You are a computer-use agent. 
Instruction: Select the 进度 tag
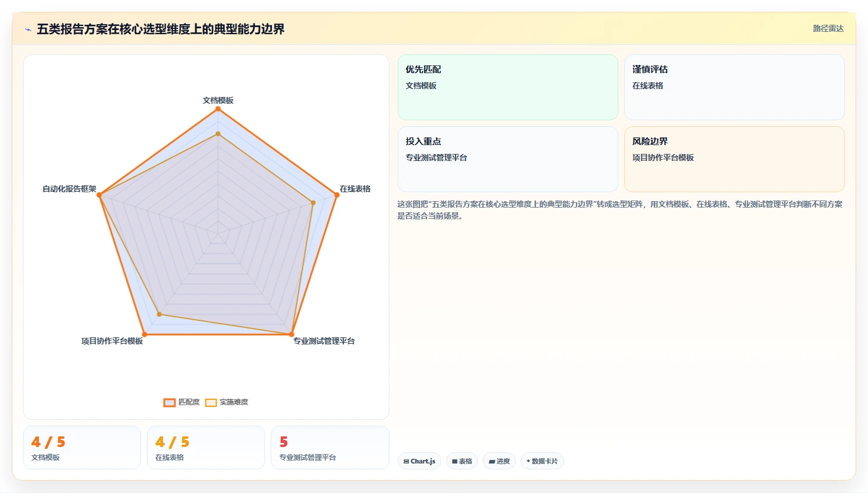point(499,461)
